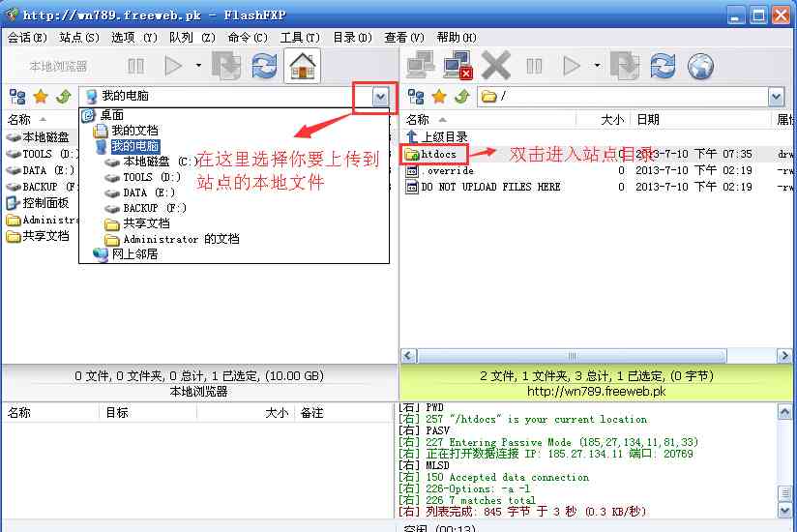Click the 日期 column header in remote pane
The width and height of the screenshot is (797, 532).
point(648,120)
